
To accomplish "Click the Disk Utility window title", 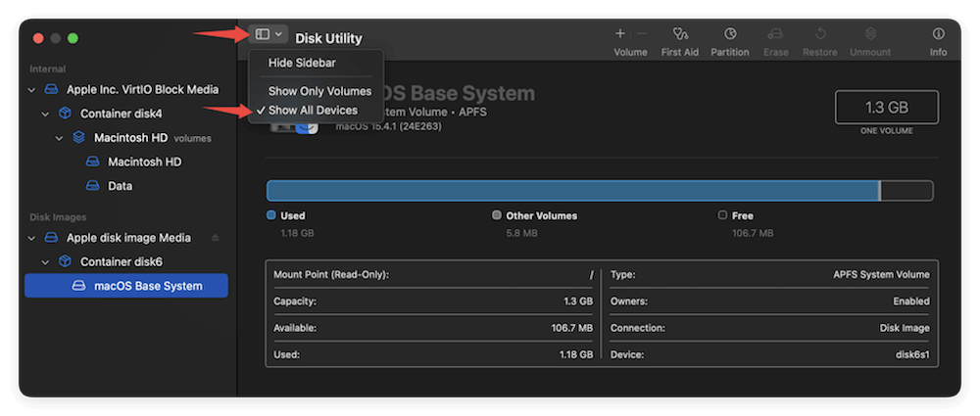I will click(x=328, y=38).
